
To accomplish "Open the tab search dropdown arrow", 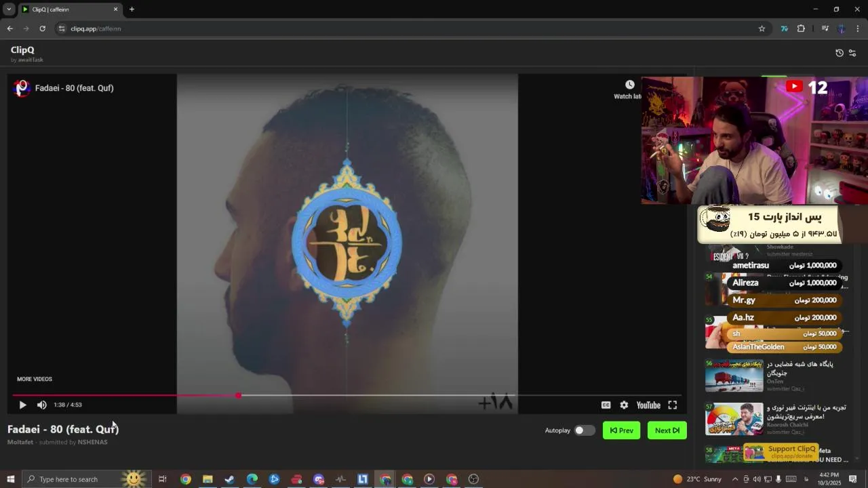I will point(9,9).
